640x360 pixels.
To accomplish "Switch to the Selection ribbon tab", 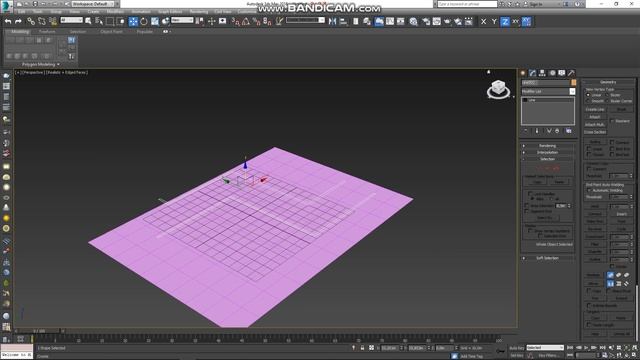I will tap(78, 31).
